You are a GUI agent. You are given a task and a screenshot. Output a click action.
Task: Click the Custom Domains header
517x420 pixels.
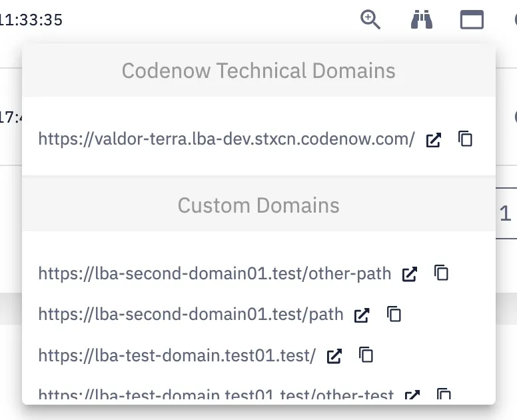pos(258,205)
